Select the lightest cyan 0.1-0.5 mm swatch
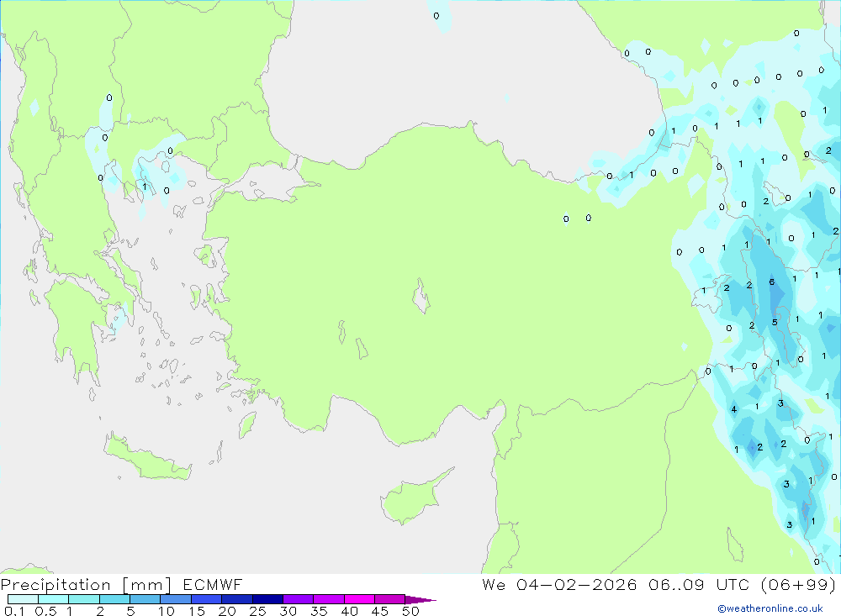 [23, 599]
